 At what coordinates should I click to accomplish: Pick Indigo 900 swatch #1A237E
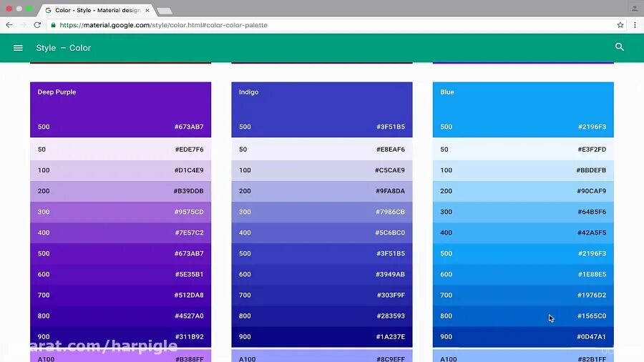321,336
